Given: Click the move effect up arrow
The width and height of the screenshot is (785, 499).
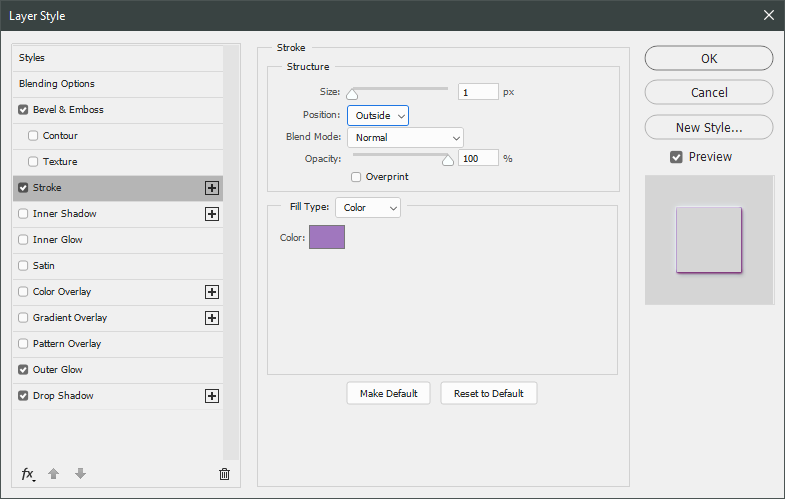Looking at the screenshot, I should click(x=54, y=474).
